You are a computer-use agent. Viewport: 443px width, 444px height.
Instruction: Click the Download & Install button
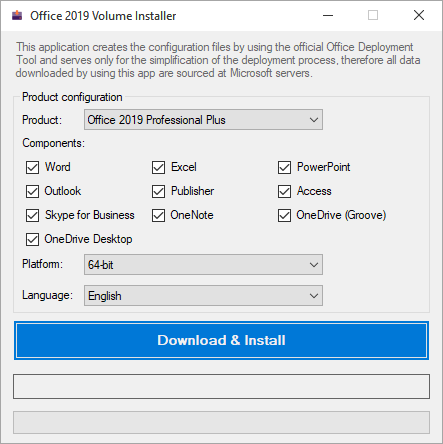(221, 340)
